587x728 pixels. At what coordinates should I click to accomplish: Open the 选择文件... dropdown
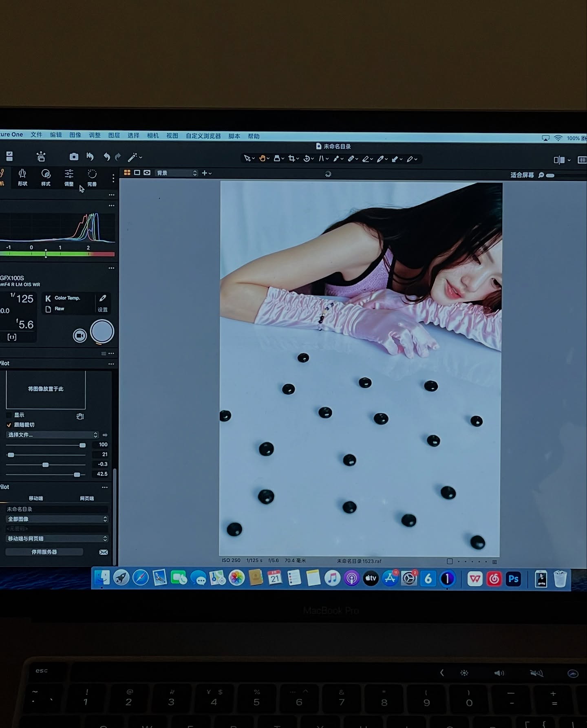point(52,435)
